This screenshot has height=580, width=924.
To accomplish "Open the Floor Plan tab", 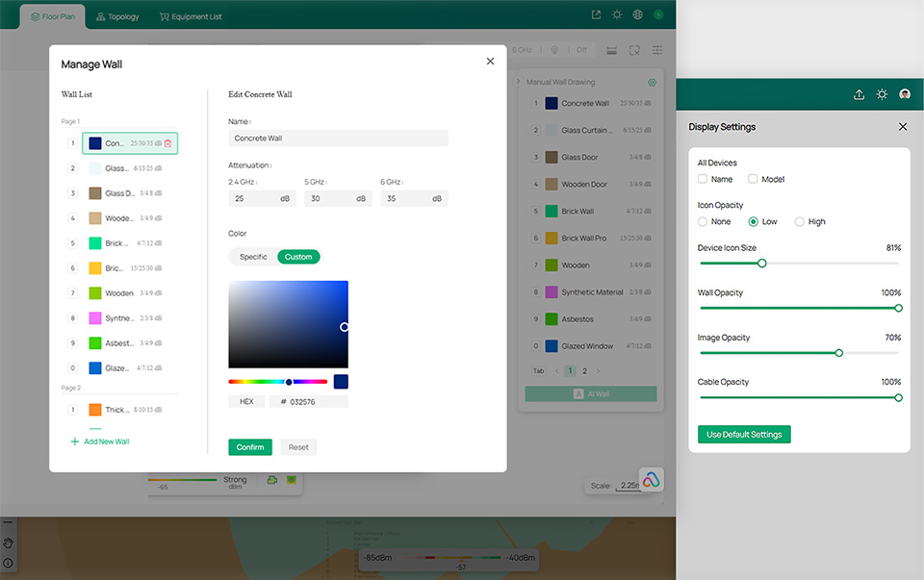I will tap(53, 16).
